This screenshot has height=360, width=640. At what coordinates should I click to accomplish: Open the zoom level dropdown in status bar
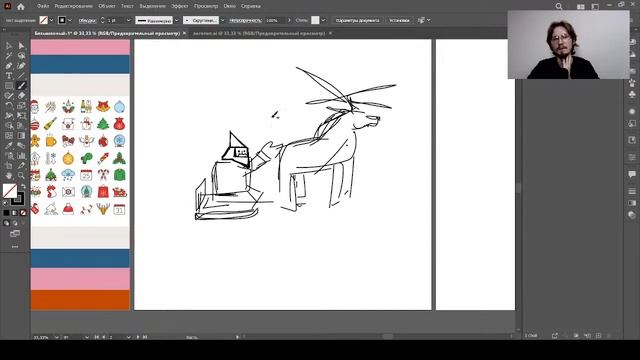[56, 337]
